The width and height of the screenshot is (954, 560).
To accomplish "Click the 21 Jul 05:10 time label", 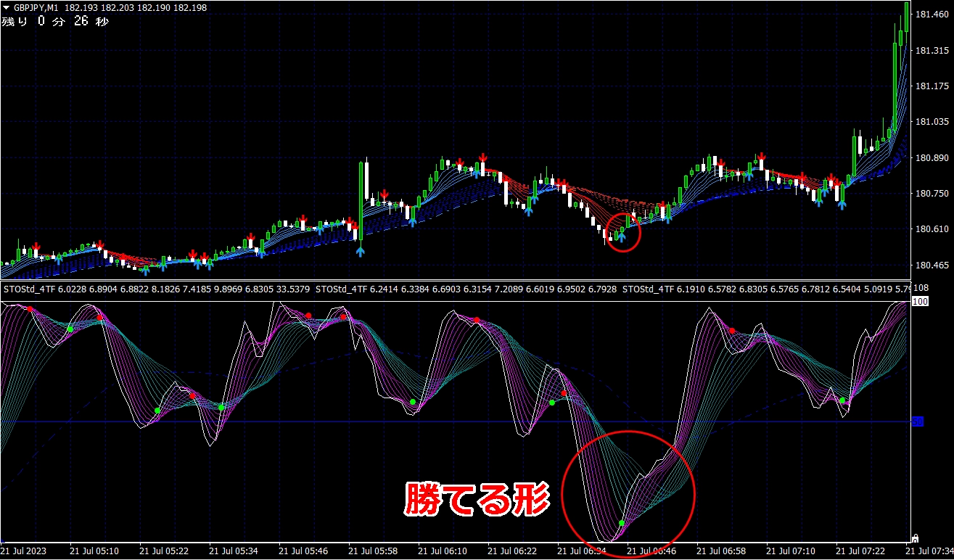I will click(94, 551).
